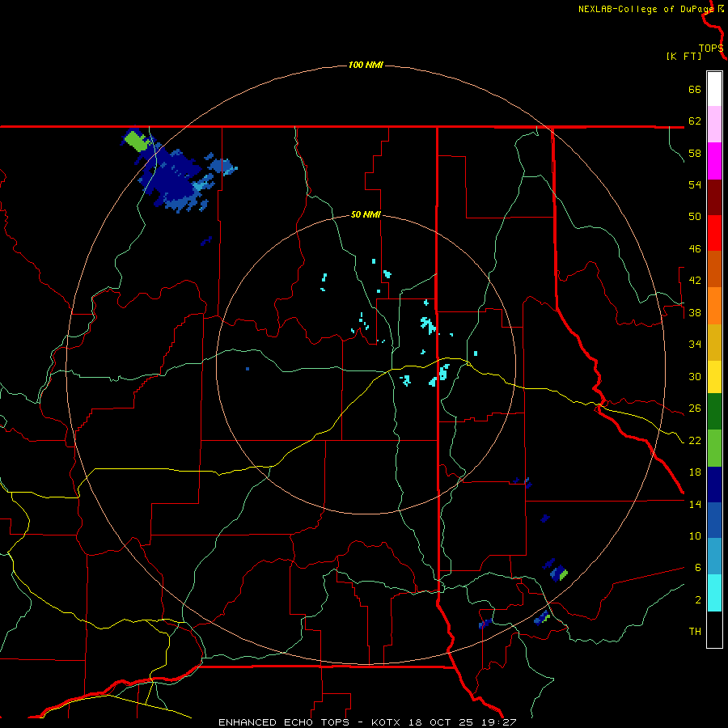Screen dimensions: 728x728
Task: Pick the dark orange legend swatch
Action: (714, 269)
